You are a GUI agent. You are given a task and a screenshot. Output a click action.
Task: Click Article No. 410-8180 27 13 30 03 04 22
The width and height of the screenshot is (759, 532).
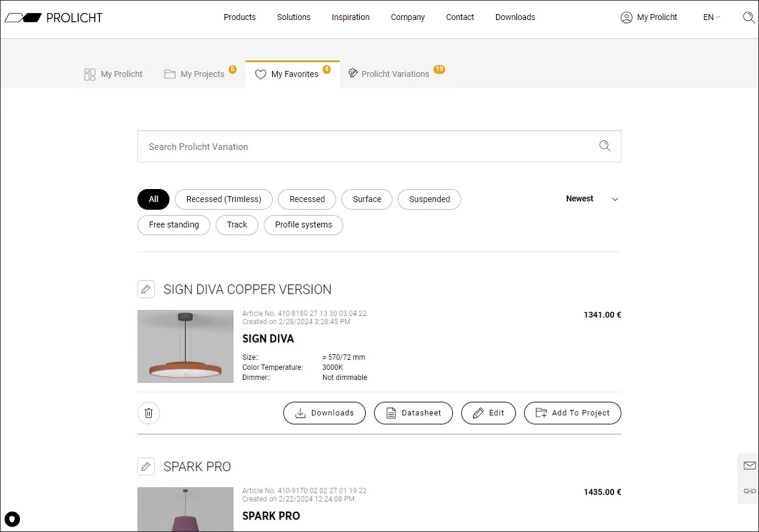[304, 313]
